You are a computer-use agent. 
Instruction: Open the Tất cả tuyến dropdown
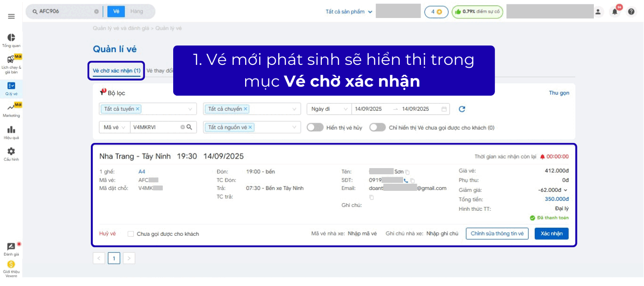click(x=148, y=109)
